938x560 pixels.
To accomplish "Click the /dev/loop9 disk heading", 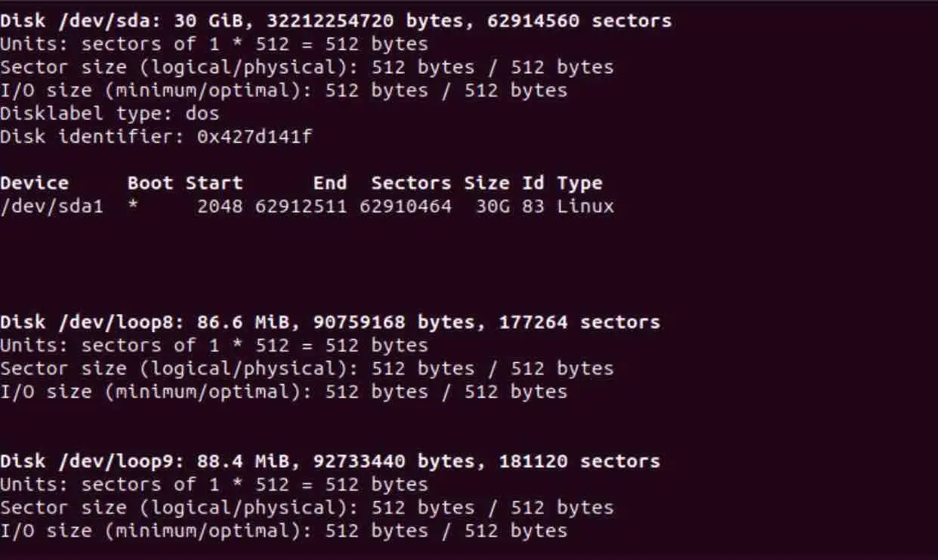I will [x=330, y=461].
